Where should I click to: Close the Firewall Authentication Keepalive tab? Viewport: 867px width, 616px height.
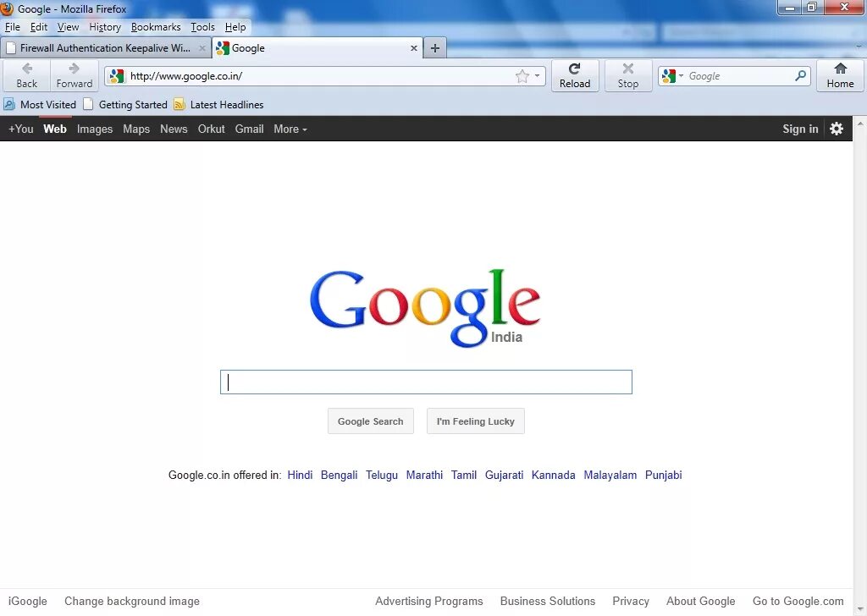202,48
